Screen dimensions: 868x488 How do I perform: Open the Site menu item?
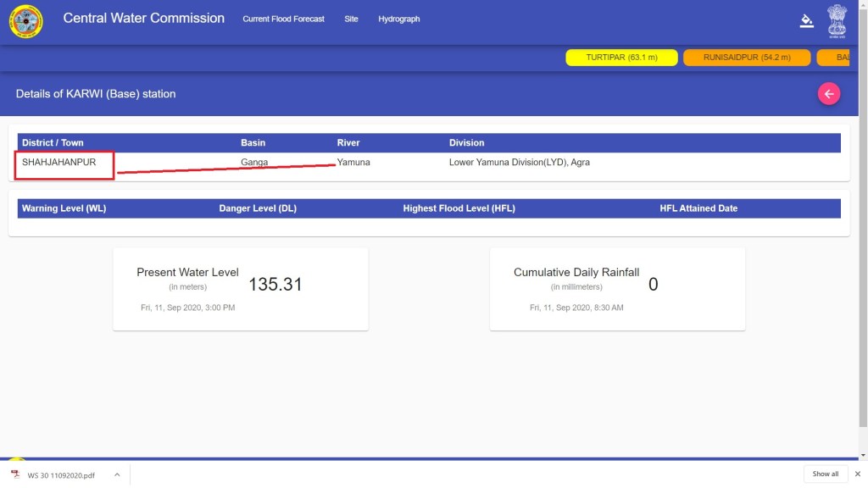tap(351, 19)
